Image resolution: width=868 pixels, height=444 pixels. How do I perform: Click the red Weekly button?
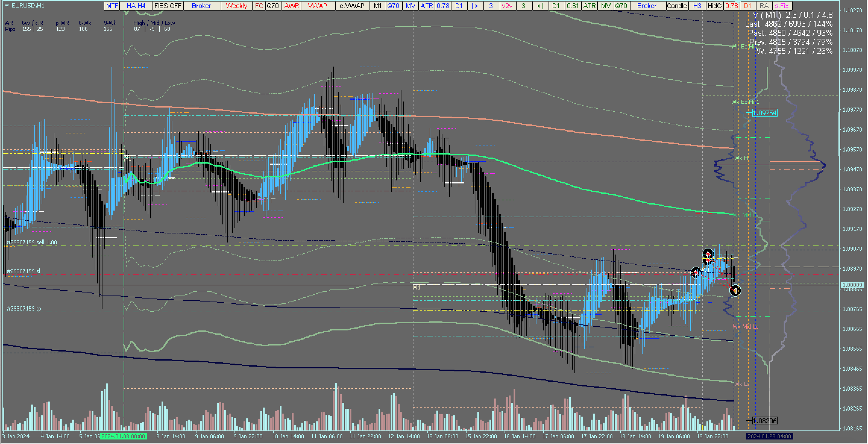236,6
